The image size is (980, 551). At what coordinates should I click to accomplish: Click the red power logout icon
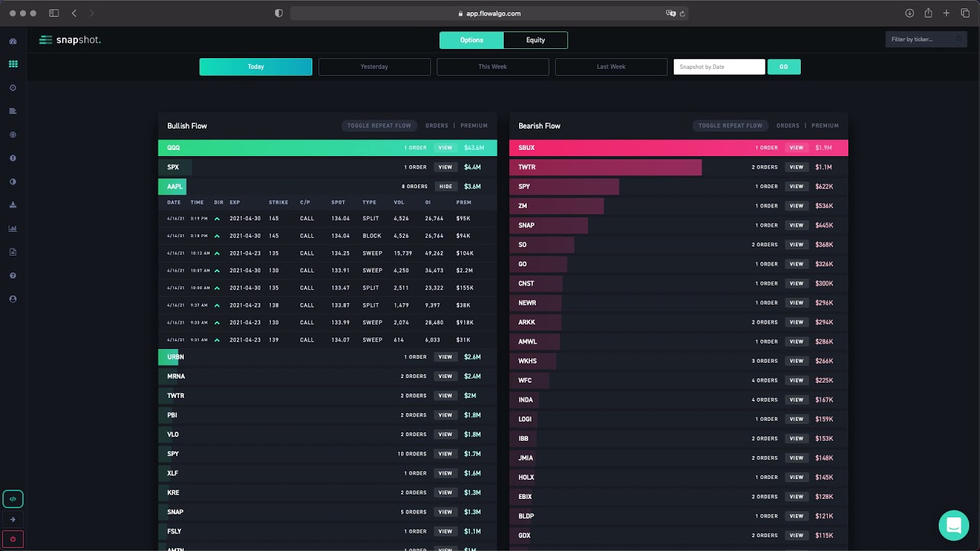click(x=13, y=539)
